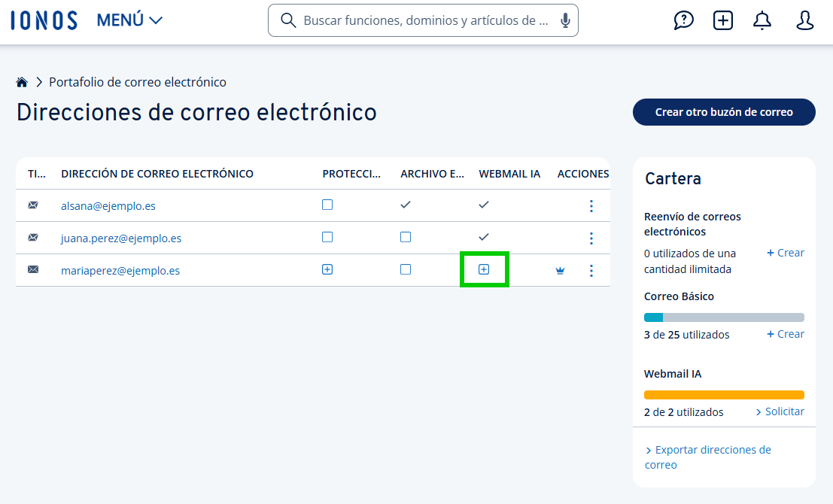Click Webmail IA checkmark for alsana@ejemplo.es
This screenshot has height=504, width=833.
tap(483, 205)
